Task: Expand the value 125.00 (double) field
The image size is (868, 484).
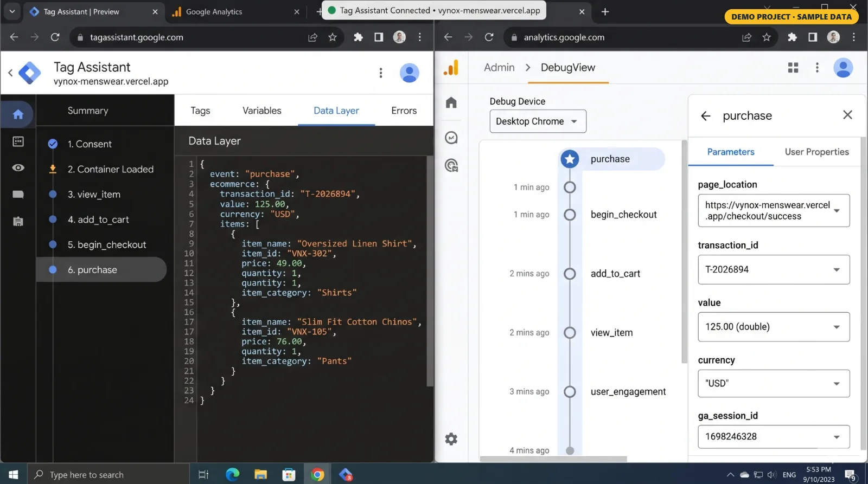Action: [774, 327]
